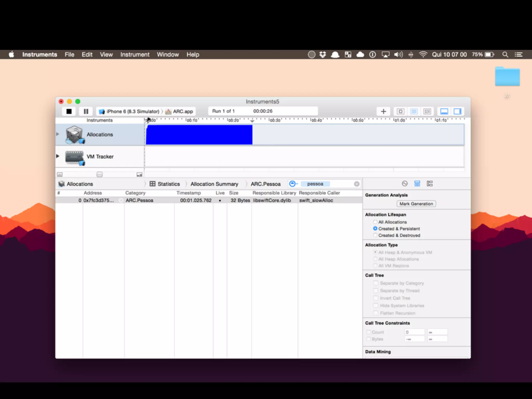
Task: Choose Created & Destroyed lifespan option
Action: pyautogui.click(x=375, y=235)
